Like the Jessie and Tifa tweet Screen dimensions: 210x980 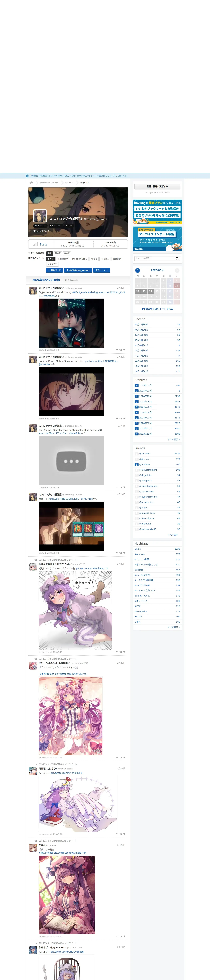tap(124, 350)
